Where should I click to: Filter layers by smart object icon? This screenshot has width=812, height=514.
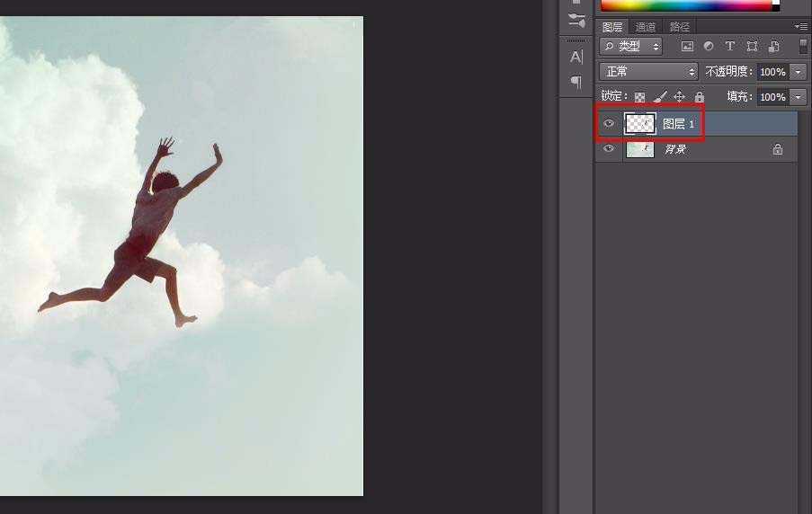(x=773, y=47)
